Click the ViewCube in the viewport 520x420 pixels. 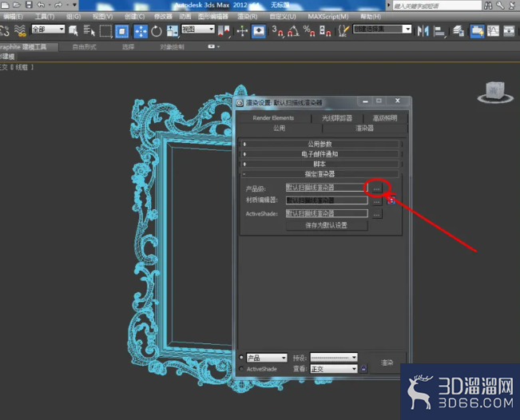495,92
